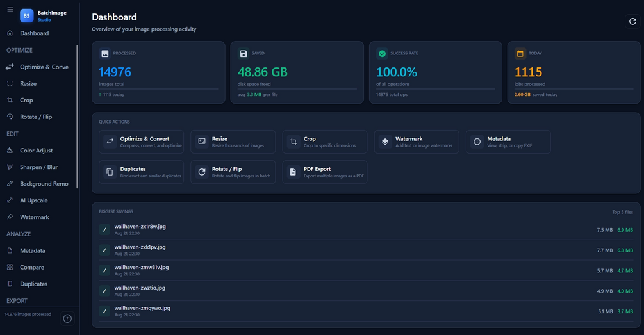The image size is (644, 335).
Task: Open Optimize & Convert quick action title
Action: [x=145, y=139]
